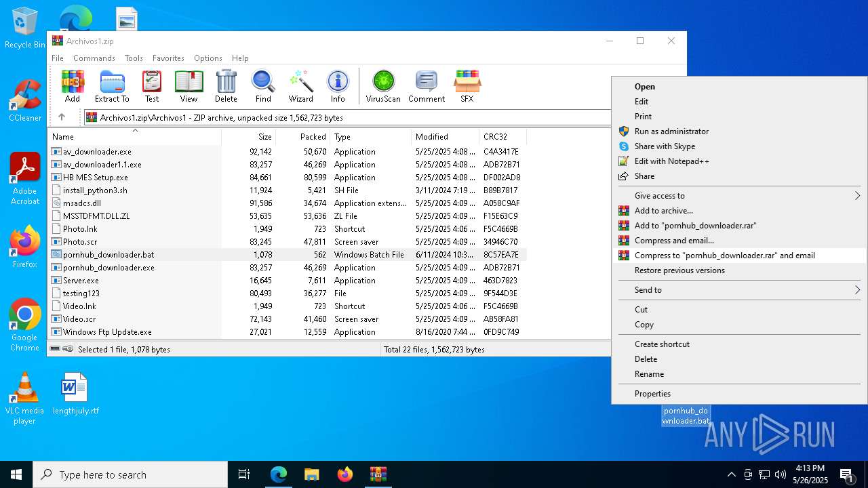Open the Favorites menu
The height and width of the screenshot is (488, 868).
(168, 58)
